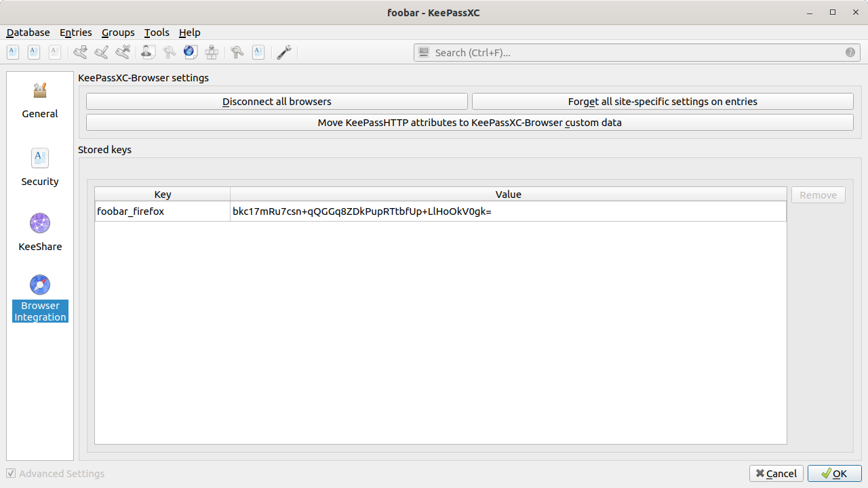This screenshot has height=488, width=868.
Task: Open the General settings section
Action: pos(40,100)
